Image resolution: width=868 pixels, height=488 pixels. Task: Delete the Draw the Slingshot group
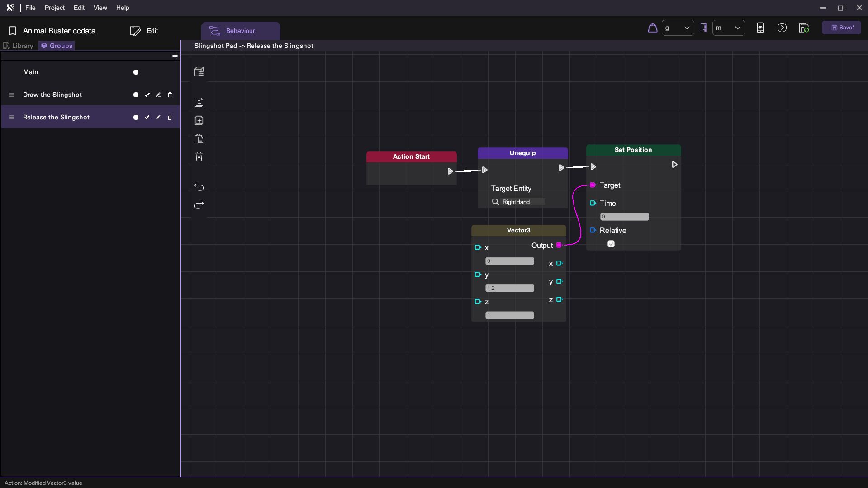coord(170,95)
